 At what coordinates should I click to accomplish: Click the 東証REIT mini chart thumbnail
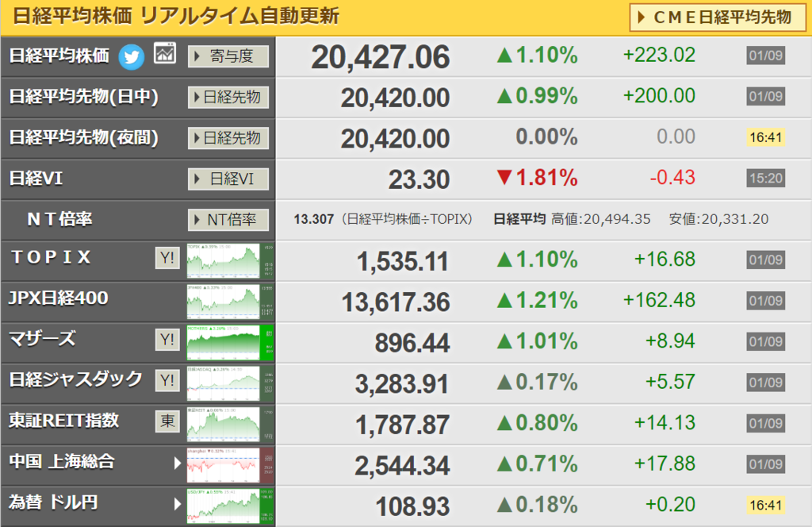point(230,425)
